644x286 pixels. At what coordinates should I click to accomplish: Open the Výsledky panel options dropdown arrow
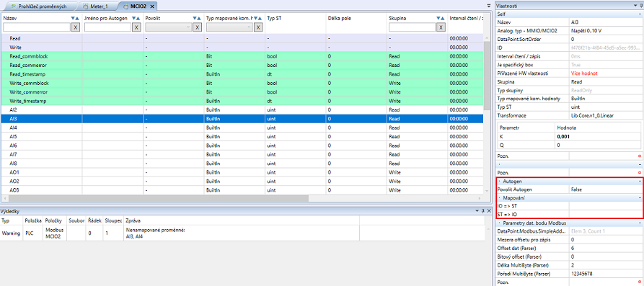point(477,211)
